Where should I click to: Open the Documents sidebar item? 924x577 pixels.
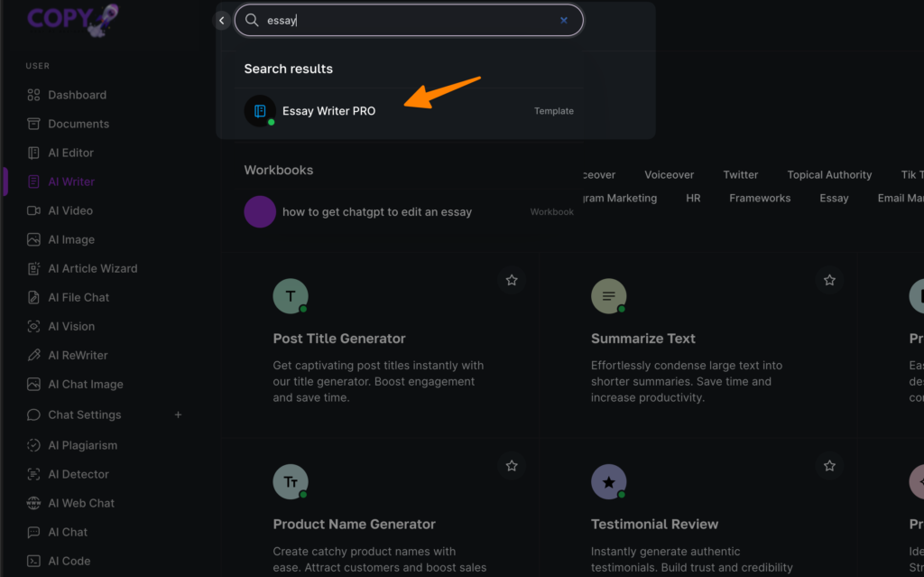[x=78, y=124]
